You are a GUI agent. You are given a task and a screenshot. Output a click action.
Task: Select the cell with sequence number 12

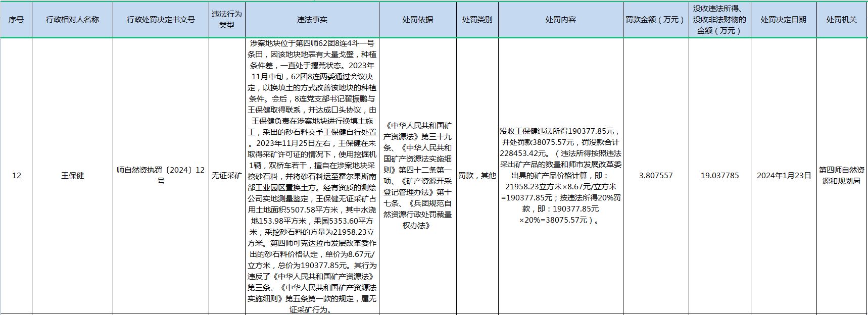click(x=16, y=176)
